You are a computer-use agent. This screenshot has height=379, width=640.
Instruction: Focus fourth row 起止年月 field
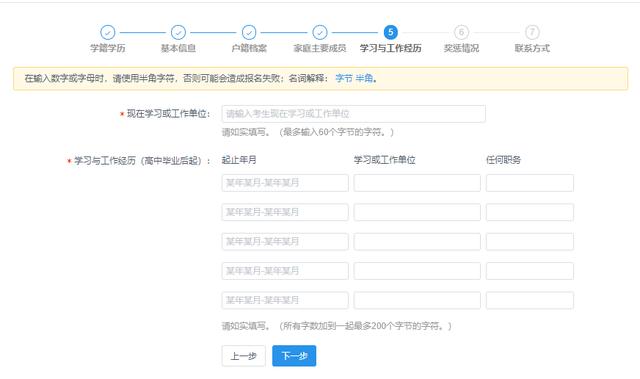(285, 271)
